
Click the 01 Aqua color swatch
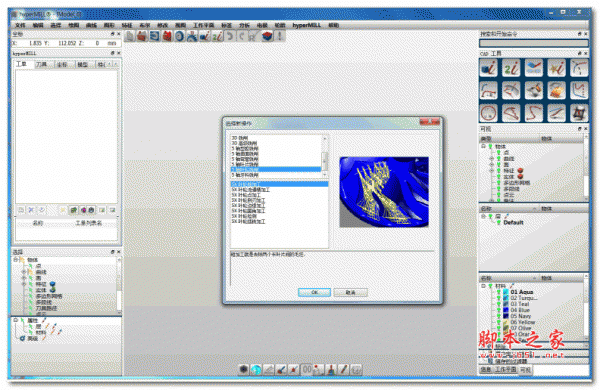[506, 292]
